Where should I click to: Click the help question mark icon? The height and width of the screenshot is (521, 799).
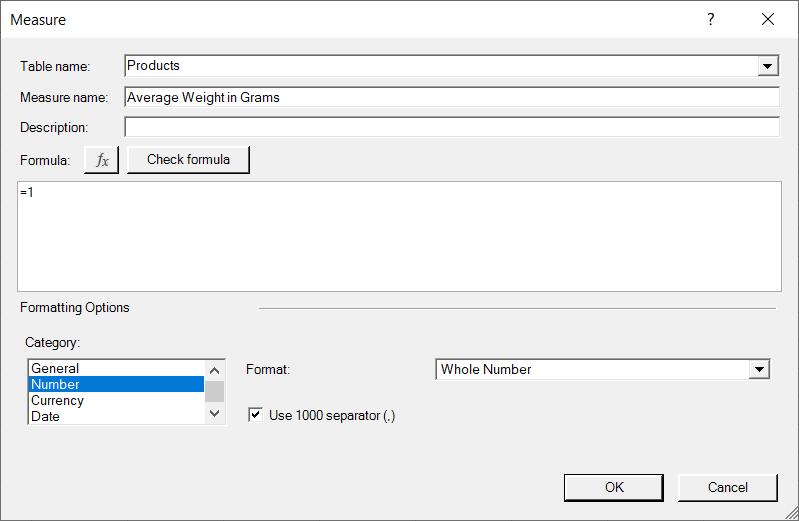click(711, 19)
